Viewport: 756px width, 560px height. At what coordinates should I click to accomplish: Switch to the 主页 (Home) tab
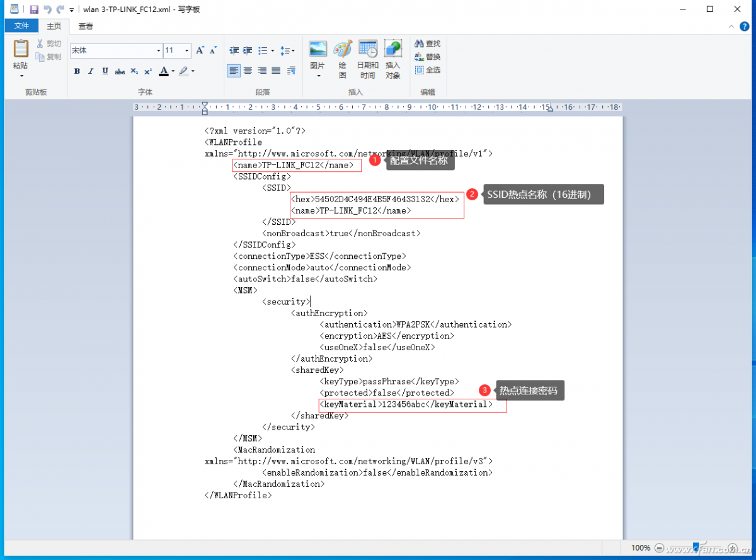[x=54, y=26]
